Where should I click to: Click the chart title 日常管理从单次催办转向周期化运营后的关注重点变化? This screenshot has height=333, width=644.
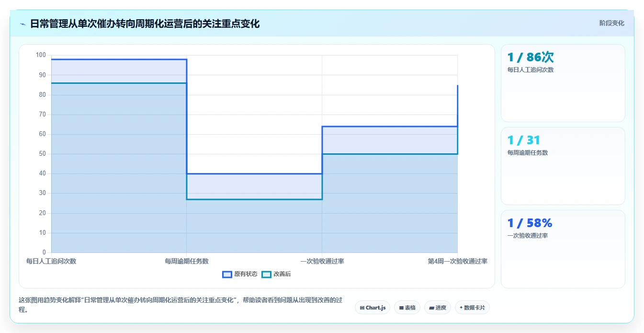pos(145,23)
